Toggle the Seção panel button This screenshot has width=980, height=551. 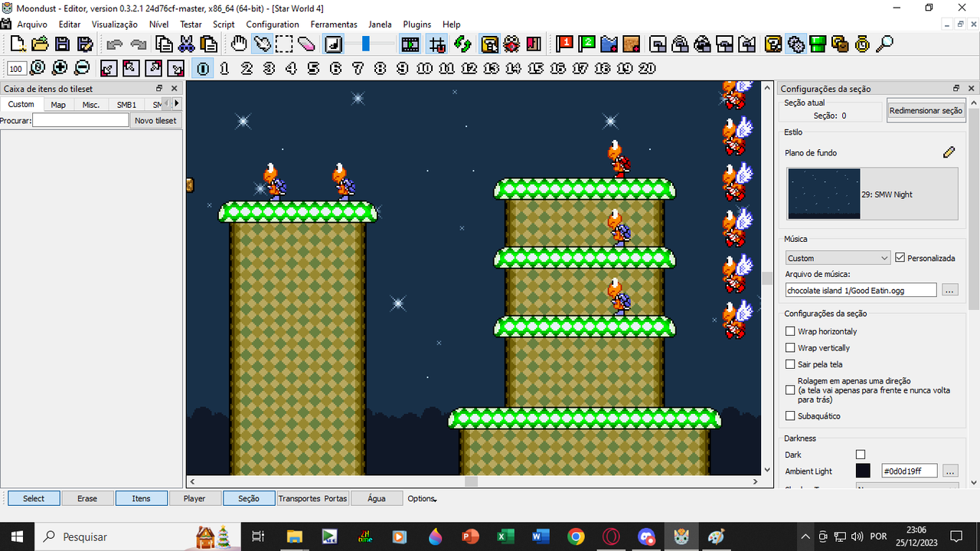[249, 498]
